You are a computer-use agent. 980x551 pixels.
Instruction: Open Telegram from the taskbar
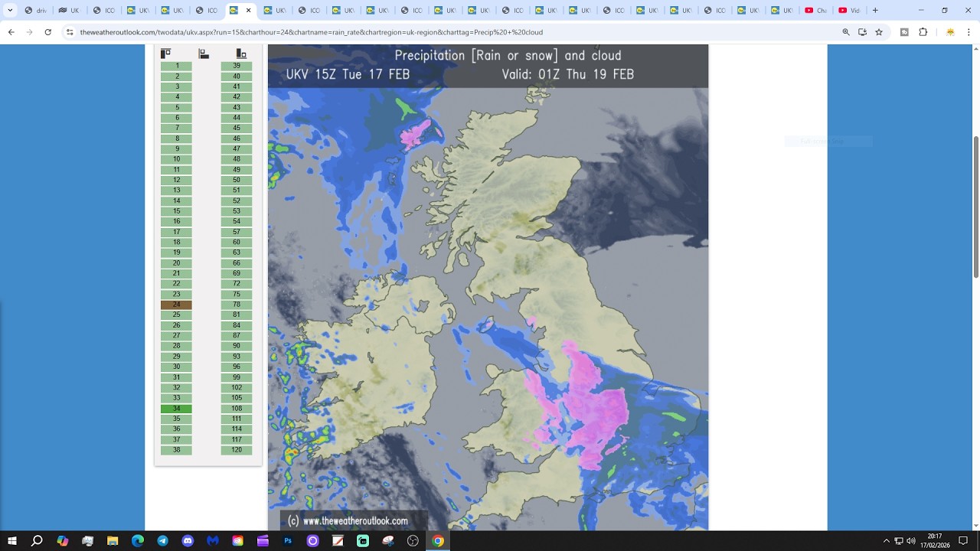pyautogui.click(x=163, y=541)
